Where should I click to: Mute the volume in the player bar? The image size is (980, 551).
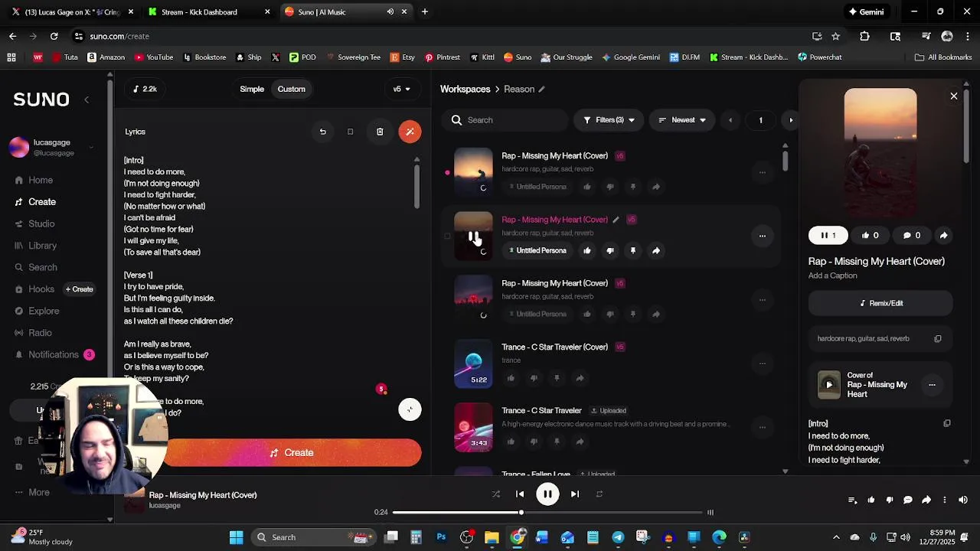[963, 500]
